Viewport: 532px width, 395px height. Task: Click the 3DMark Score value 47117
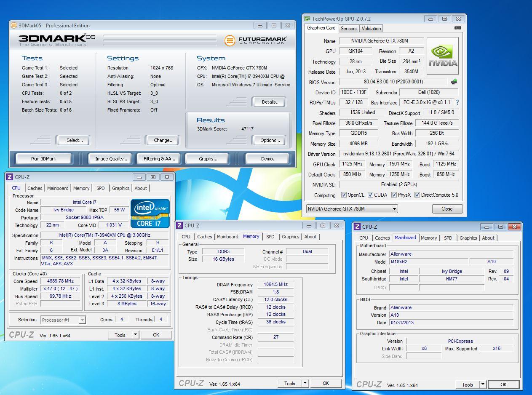point(247,129)
